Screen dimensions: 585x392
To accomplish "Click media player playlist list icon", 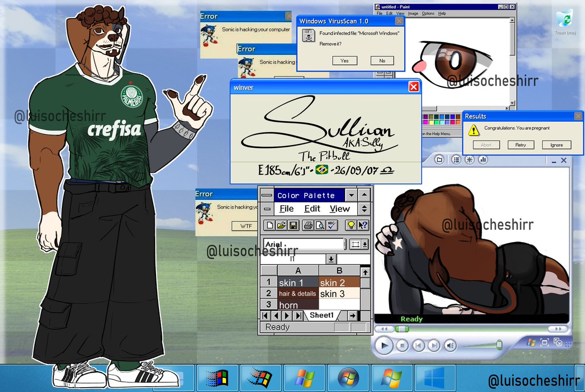I will click(456, 159).
